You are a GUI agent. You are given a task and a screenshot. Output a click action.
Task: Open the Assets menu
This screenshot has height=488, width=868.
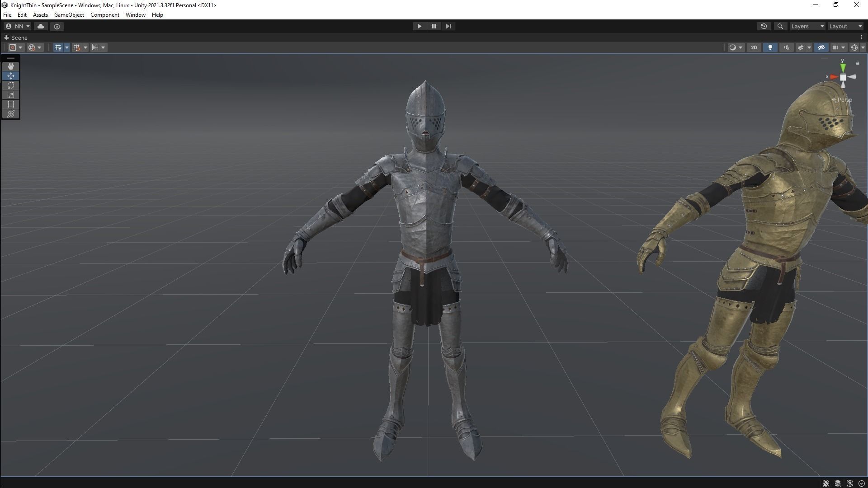coord(40,15)
